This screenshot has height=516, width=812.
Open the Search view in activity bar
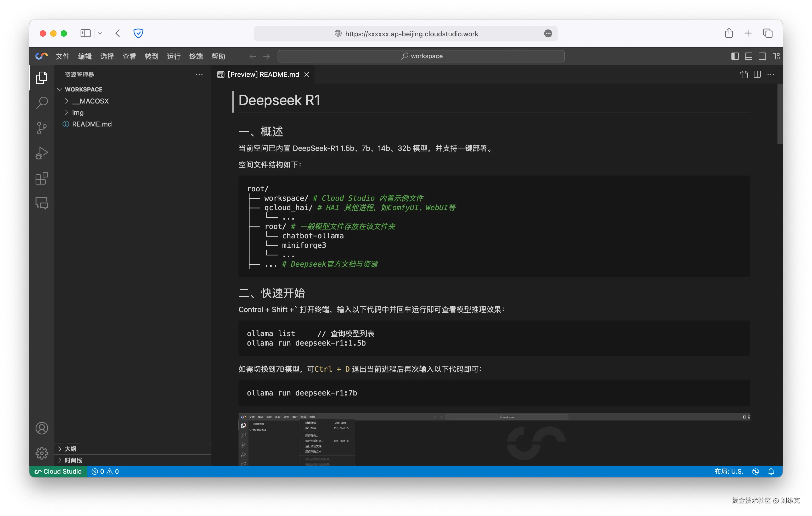[x=42, y=103]
